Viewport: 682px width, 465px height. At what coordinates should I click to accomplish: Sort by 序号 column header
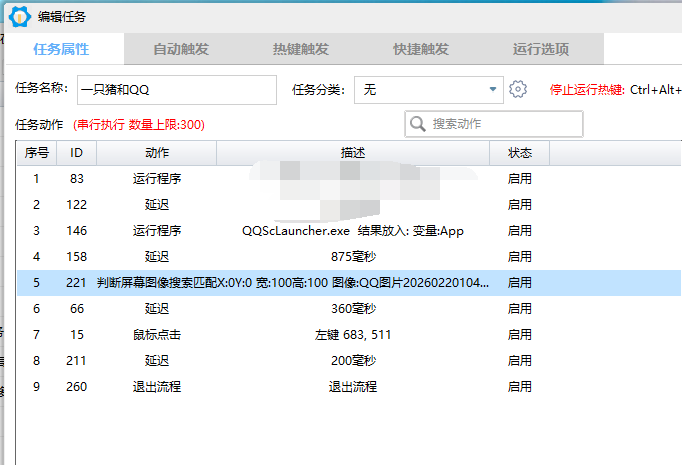pos(37,153)
